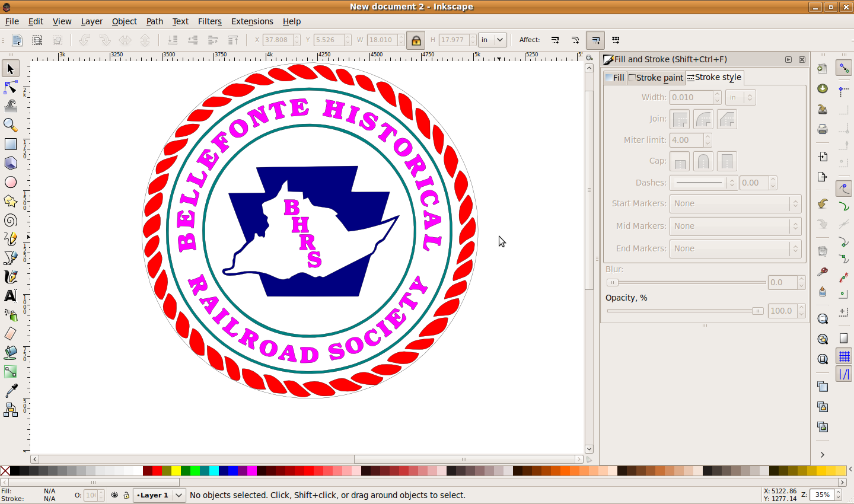Select the Text tool
Viewport: 854px width, 504px height.
pyautogui.click(x=10, y=296)
